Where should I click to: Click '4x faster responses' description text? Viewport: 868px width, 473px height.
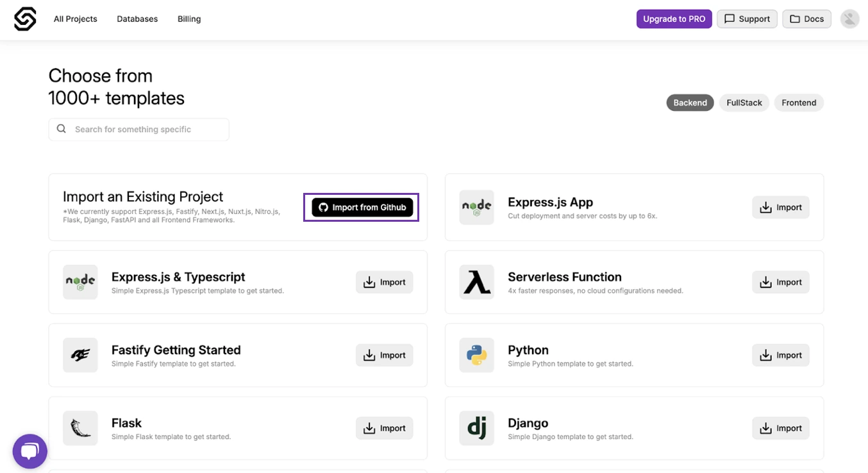(x=596, y=290)
